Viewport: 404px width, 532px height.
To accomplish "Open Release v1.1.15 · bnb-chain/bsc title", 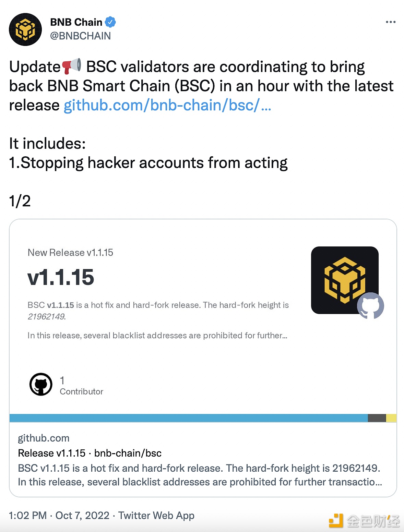I will coord(90,453).
